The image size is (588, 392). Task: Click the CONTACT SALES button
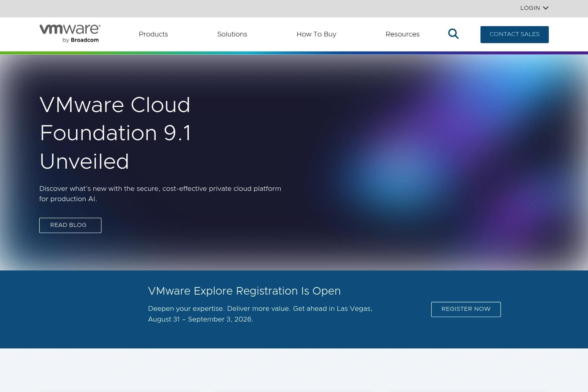[514, 34]
